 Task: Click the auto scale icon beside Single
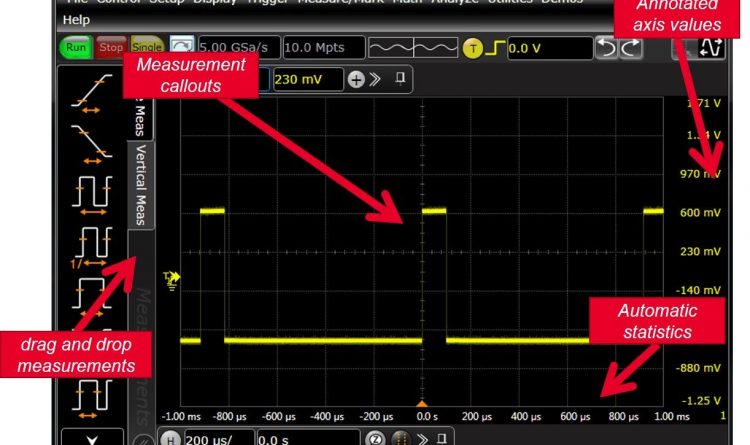pos(182,46)
